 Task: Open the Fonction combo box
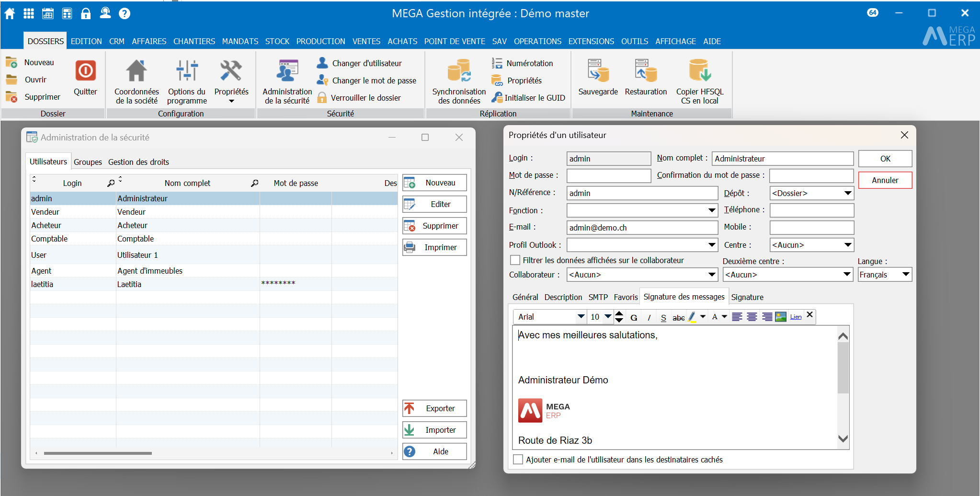click(712, 210)
